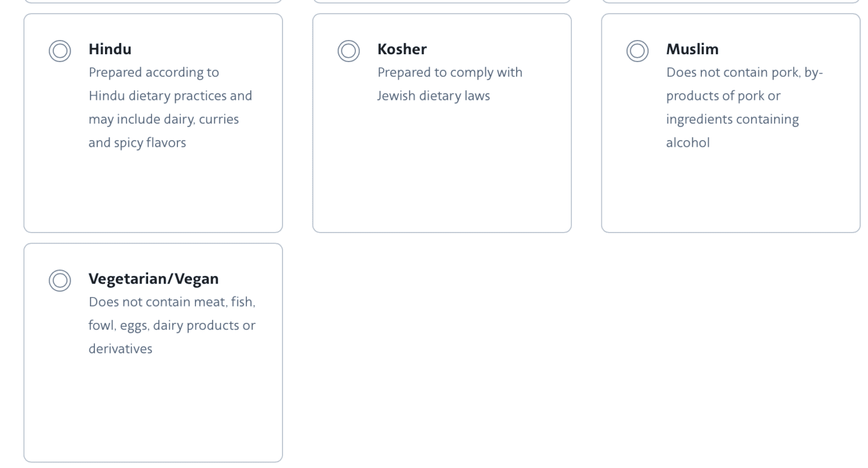
Task: Click the bold "Hindu" card title
Action: (110, 49)
